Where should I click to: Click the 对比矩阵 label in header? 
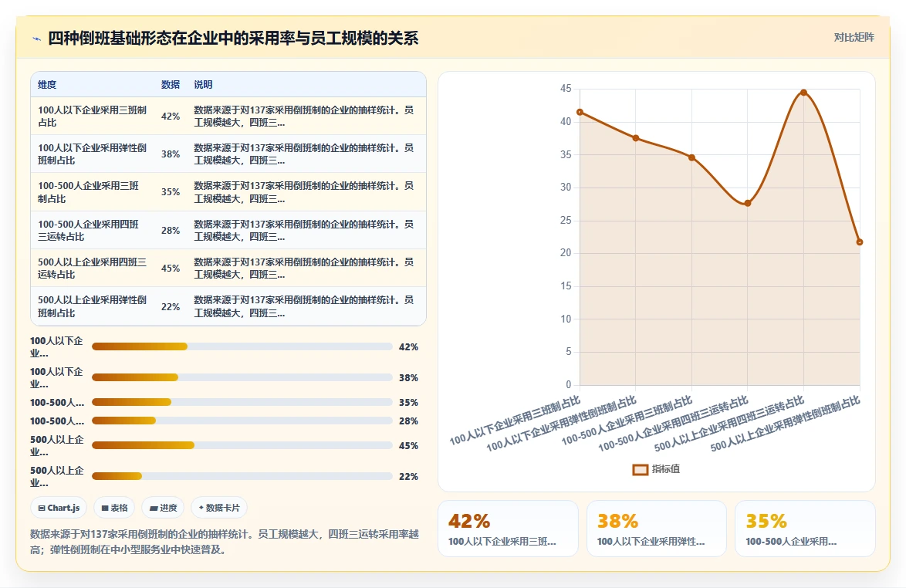pos(854,38)
